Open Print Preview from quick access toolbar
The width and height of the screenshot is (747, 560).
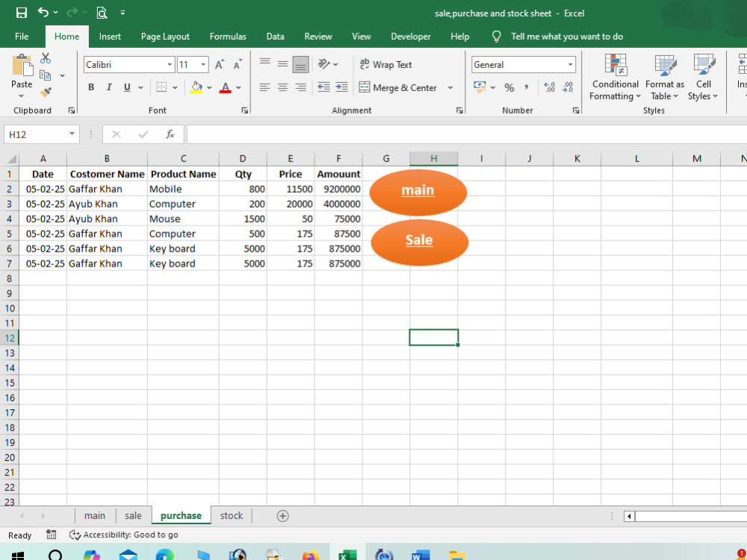pos(102,13)
